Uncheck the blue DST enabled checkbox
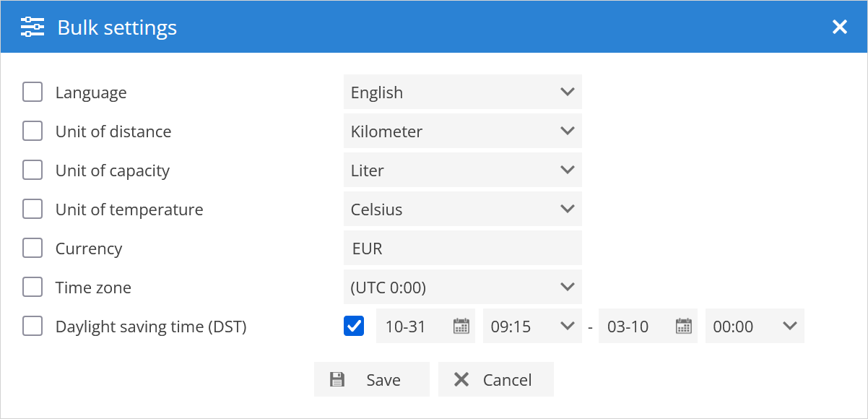 354,327
